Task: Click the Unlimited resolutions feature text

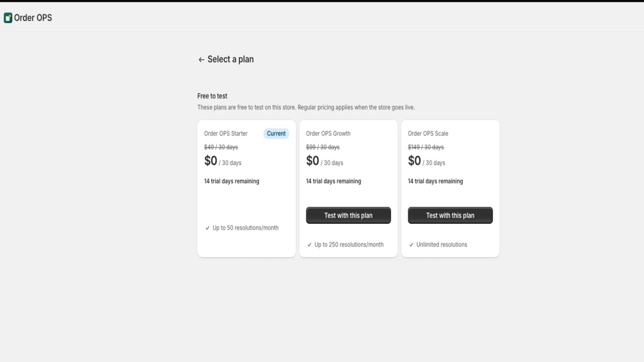Action: pyautogui.click(x=442, y=245)
